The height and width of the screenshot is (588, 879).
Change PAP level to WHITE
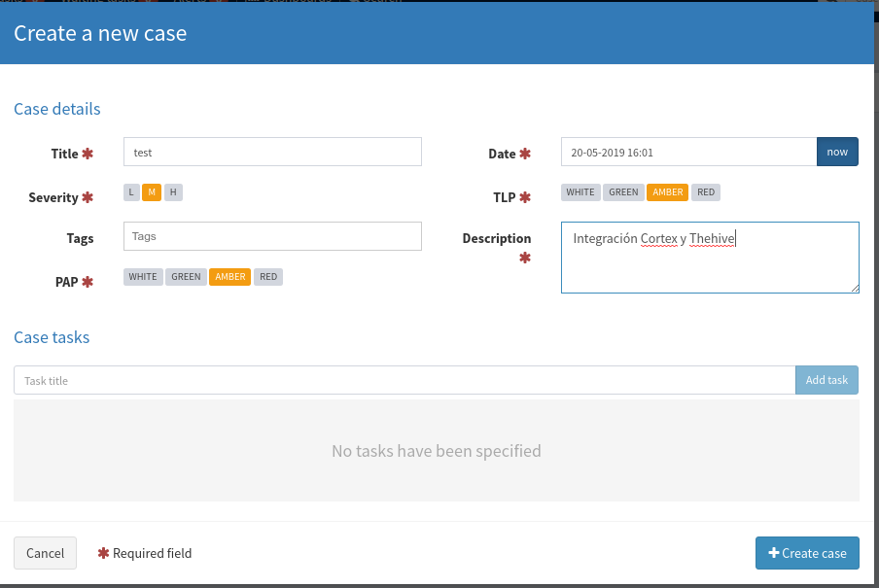(142, 276)
